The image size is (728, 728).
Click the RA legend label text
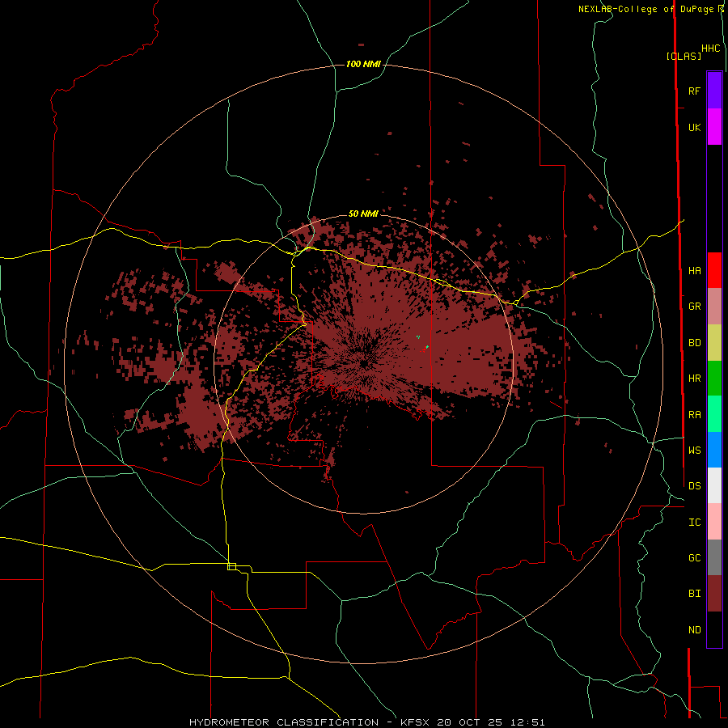click(x=694, y=414)
